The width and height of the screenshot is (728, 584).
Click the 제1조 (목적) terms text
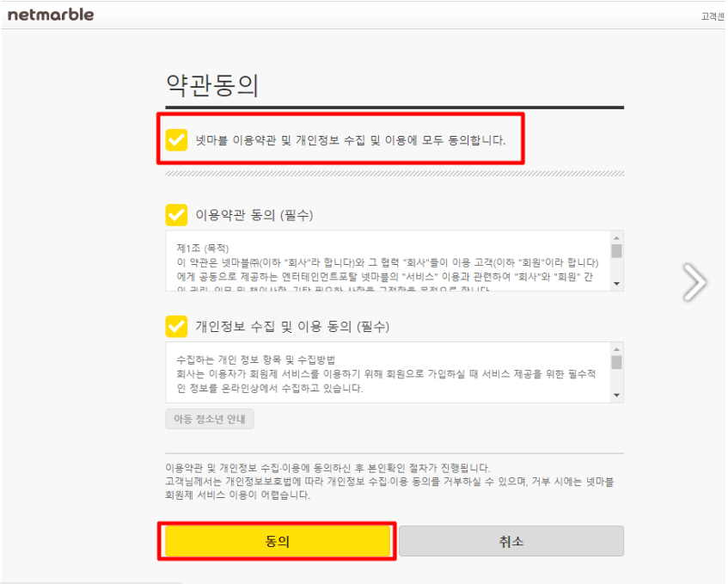203,248
